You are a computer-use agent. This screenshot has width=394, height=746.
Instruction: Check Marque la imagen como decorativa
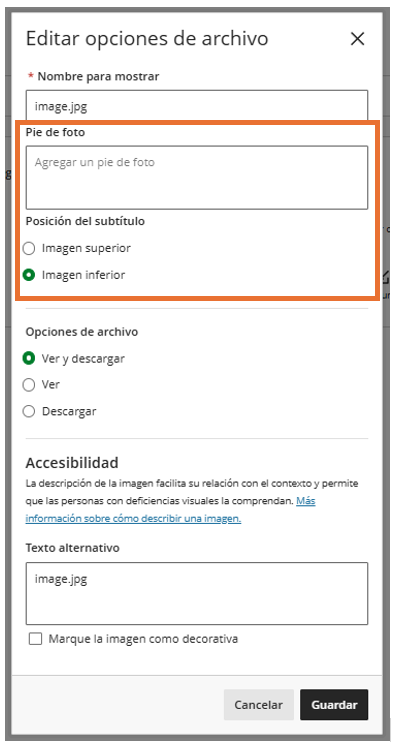tap(35, 638)
